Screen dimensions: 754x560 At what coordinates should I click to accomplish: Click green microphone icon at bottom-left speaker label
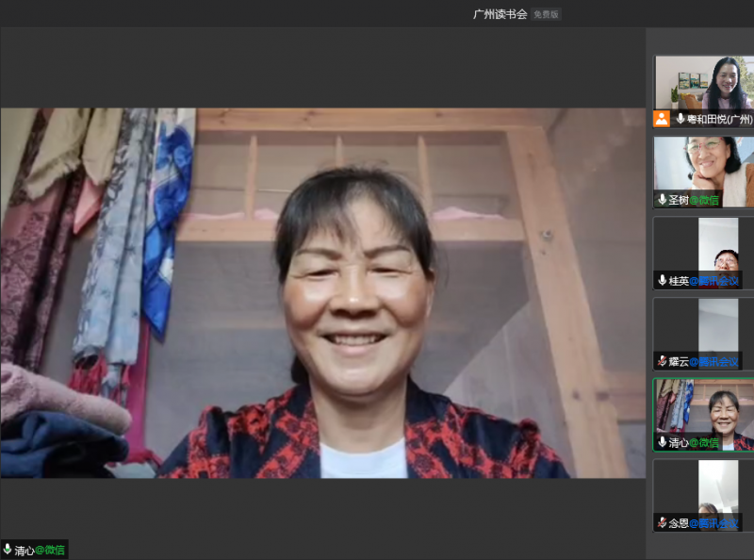8,550
